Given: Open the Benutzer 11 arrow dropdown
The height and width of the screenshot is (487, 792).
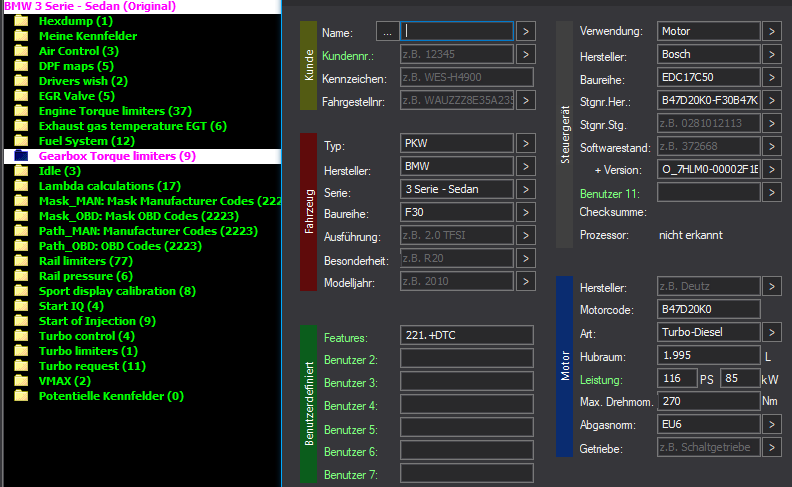Looking at the screenshot, I should pyautogui.click(x=772, y=192).
